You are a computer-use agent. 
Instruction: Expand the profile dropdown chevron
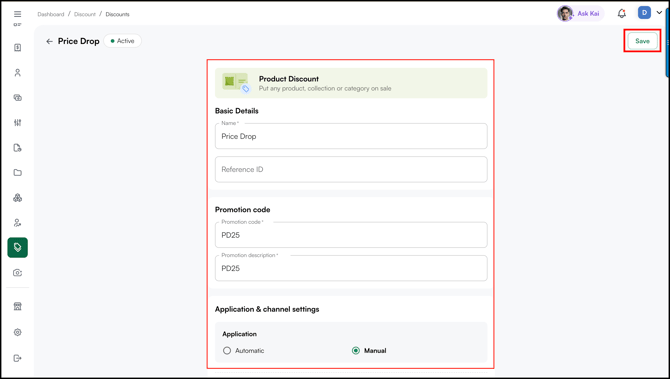coord(659,13)
